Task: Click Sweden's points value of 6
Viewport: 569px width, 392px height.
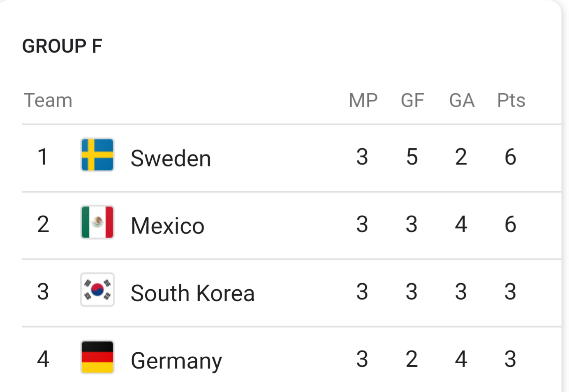Action: click(x=510, y=157)
